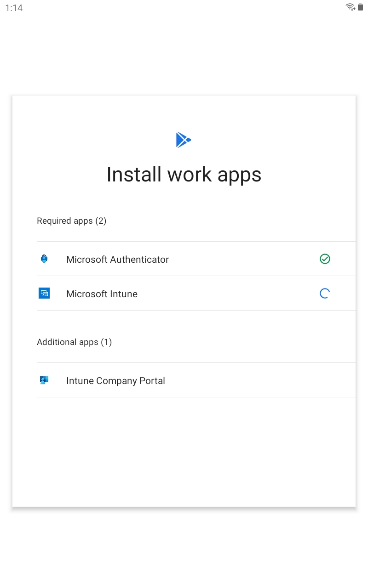Select the "Required apps (2)" section header
The height and width of the screenshot is (588, 368).
click(71, 221)
